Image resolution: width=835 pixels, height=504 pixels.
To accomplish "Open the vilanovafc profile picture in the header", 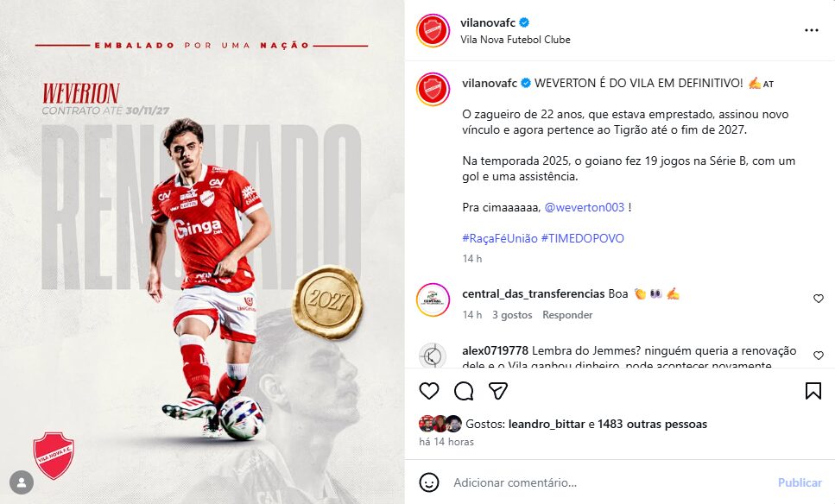I will point(433,30).
